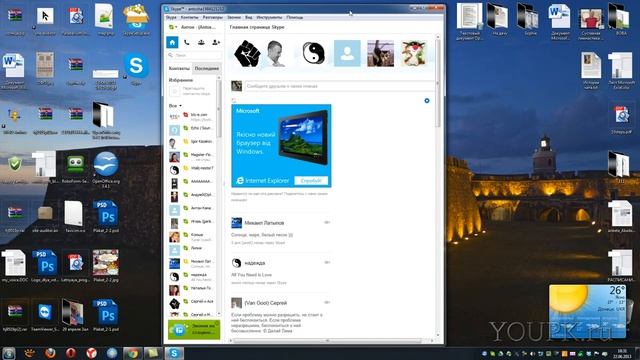
Task: Open feed settings gear icon in Skype
Action: [x=427, y=100]
